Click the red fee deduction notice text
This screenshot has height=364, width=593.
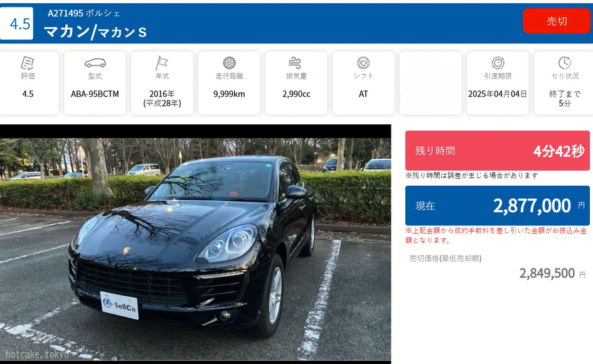pyautogui.click(x=496, y=235)
